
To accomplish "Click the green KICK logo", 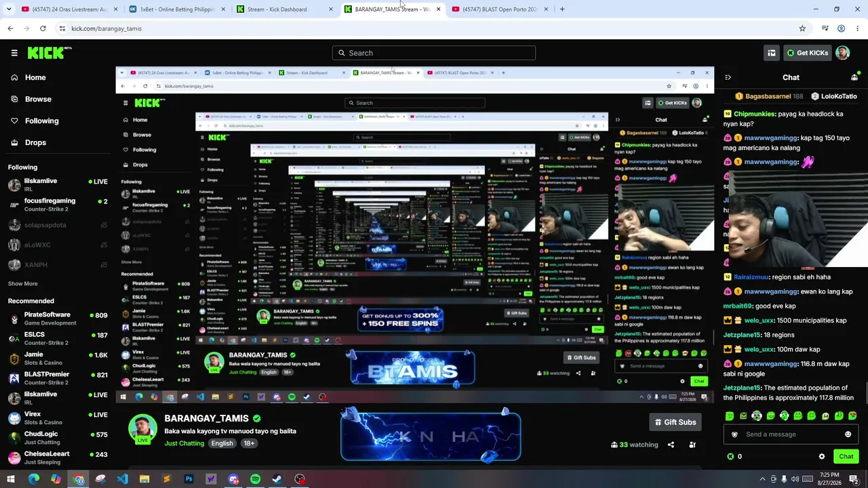I will point(50,53).
